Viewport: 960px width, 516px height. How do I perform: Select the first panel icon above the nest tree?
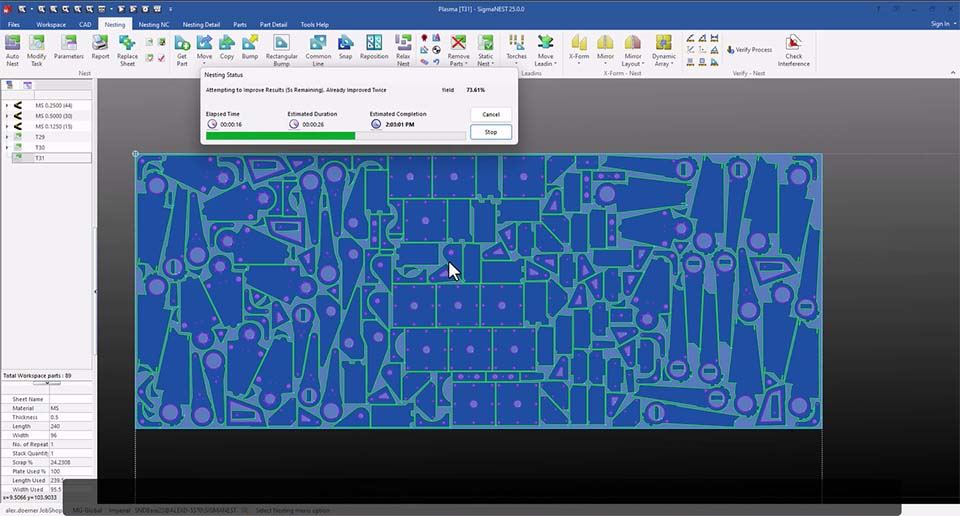click(10, 85)
